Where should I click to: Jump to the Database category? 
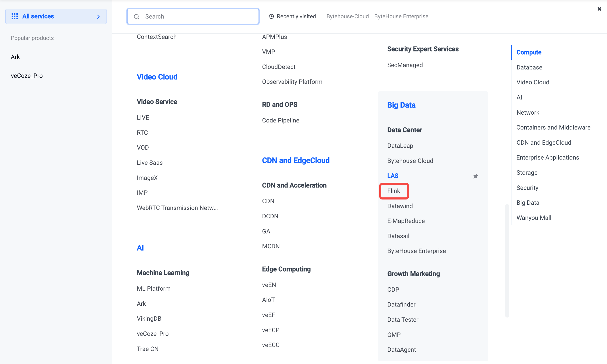[529, 67]
